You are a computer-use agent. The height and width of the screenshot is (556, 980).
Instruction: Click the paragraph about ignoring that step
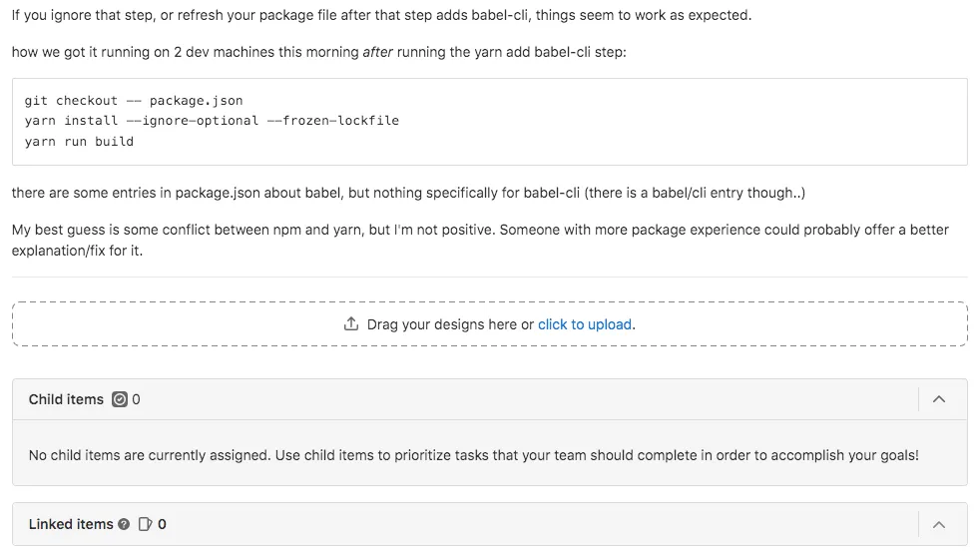coord(382,15)
